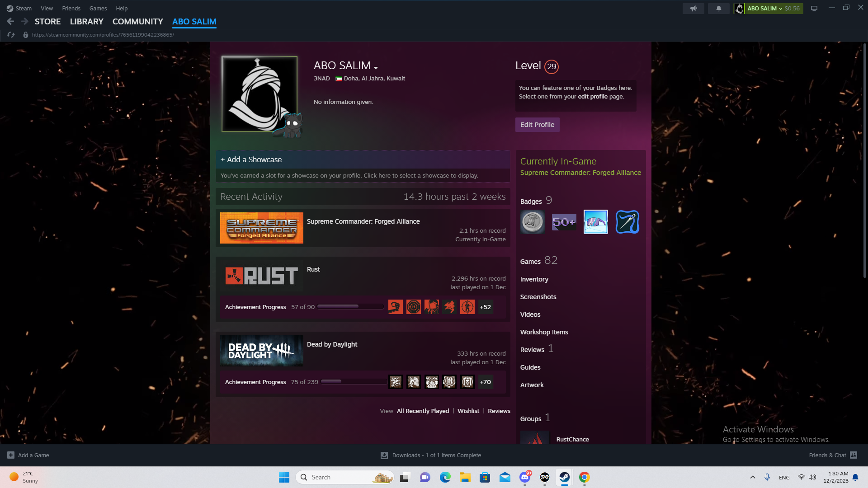Open Microsoft Edge from the taskbar

click(445, 477)
